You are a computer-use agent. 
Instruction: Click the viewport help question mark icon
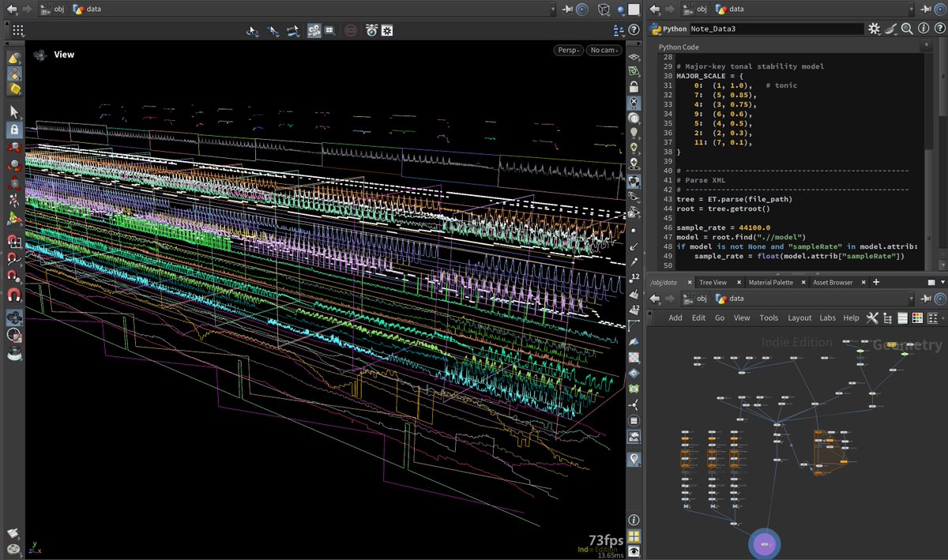634,30
